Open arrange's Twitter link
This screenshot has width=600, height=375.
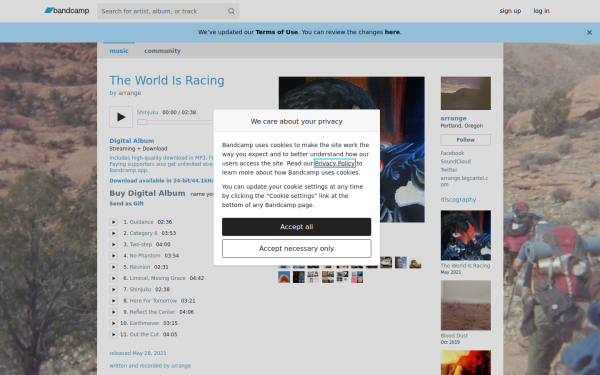tap(449, 170)
